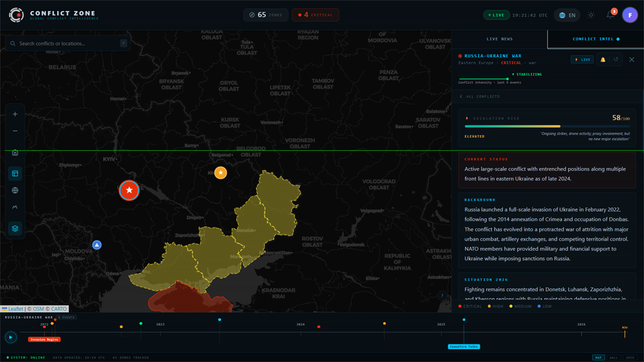The image size is (644, 362).
Task: Click the Ceasefire Talks timeline label
Action: tap(464, 346)
